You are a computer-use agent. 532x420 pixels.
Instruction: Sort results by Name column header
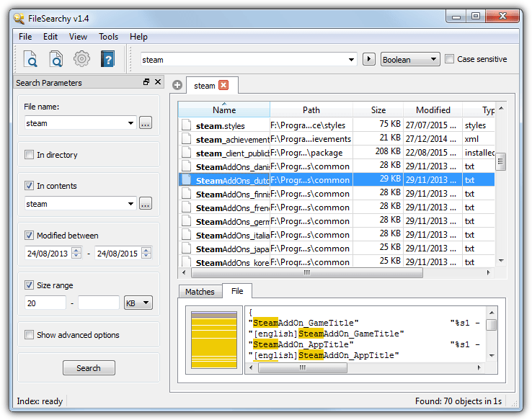[x=224, y=110]
